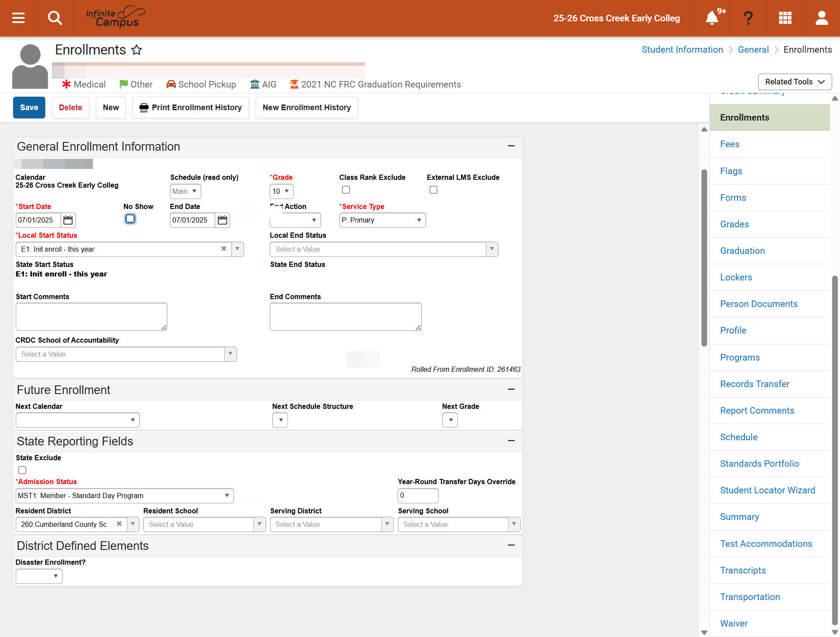The width and height of the screenshot is (840, 637).
Task: Open the user account icon
Action: 822,18
